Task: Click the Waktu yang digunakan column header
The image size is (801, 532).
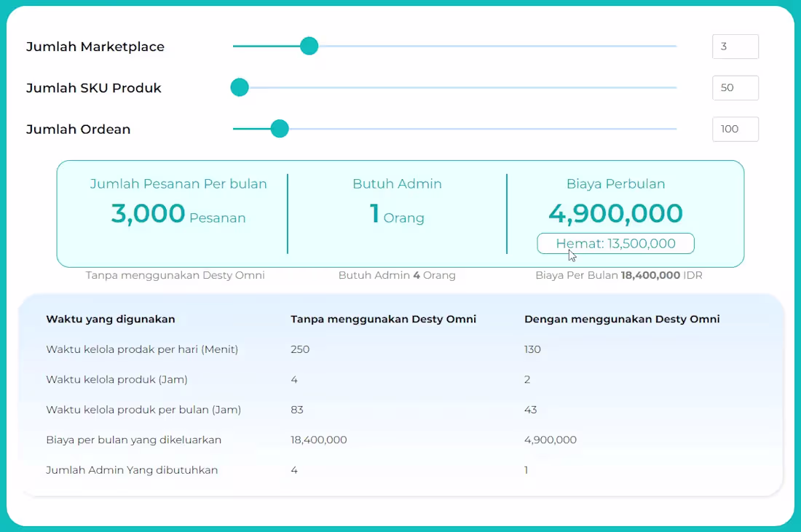Action: pos(111,319)
